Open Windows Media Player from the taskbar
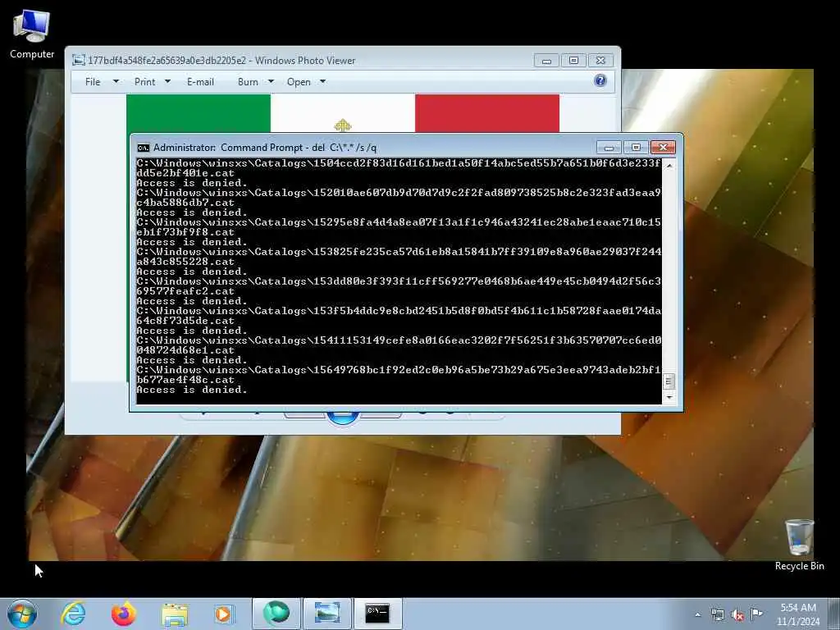Image resolution: width=840 pixels, height=630 pixels. [224, 614]
